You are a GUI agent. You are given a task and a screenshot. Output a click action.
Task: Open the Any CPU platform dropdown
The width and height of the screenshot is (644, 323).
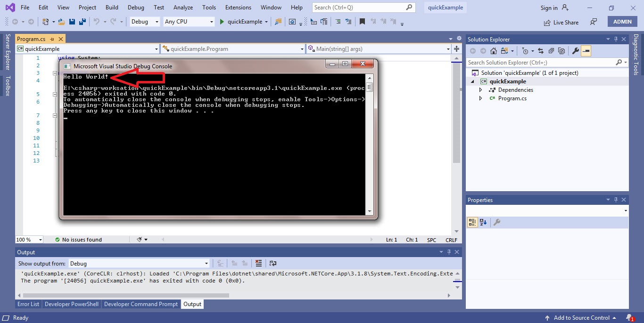point(189,22)
